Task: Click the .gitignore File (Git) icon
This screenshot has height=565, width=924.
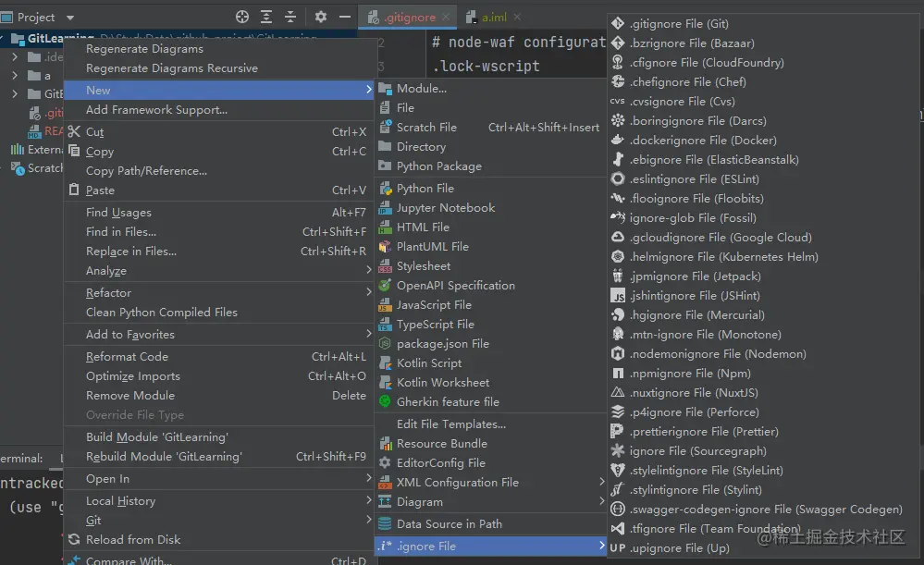Action: [x=618, y=23]
